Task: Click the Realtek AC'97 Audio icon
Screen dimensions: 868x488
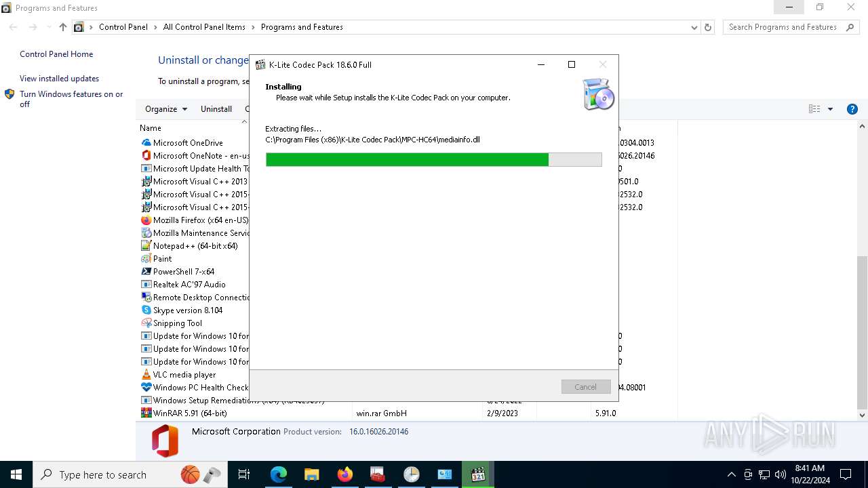Action: [146, 284]
